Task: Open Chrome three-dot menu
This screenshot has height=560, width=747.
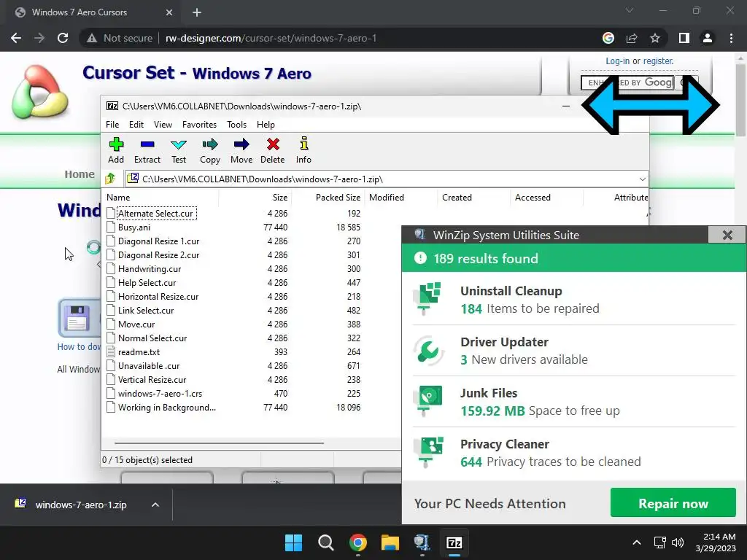Action: coord(731,38)
